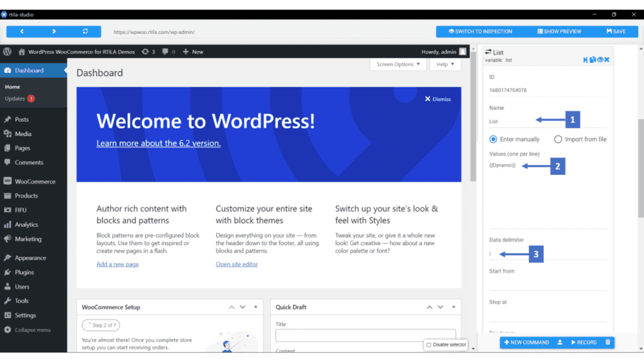This screenshot has height=362, width=644.
Task: Open the Updates submenu item
Action: click(x=19, y=99)
